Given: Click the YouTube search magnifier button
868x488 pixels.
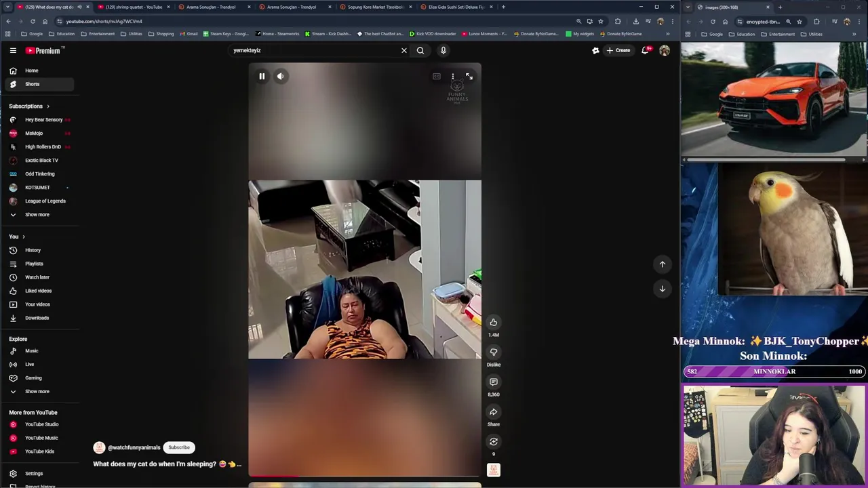Looking at the screenshot, I should coord(420,50).
